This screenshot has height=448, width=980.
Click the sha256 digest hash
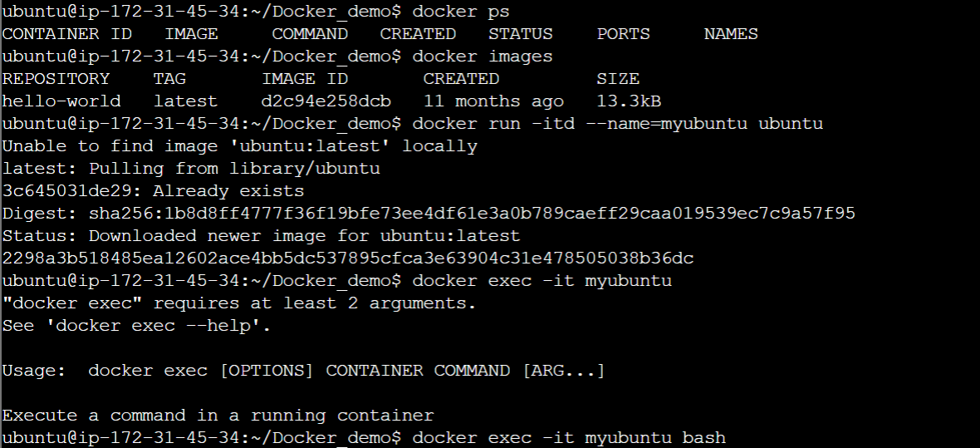pyautogui.click(x=472, y=214)
